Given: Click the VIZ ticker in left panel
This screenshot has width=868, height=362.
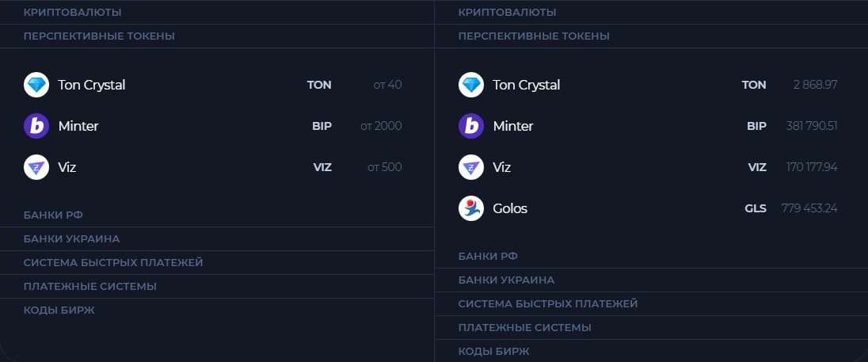Looking at the screenshot, I should click(322, 167).
